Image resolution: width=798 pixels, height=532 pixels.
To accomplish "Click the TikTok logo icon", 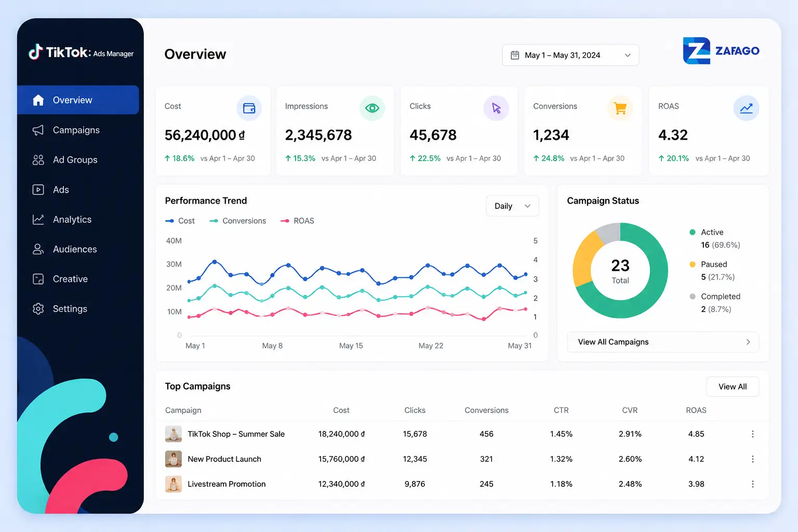I will tap(35, 51).
